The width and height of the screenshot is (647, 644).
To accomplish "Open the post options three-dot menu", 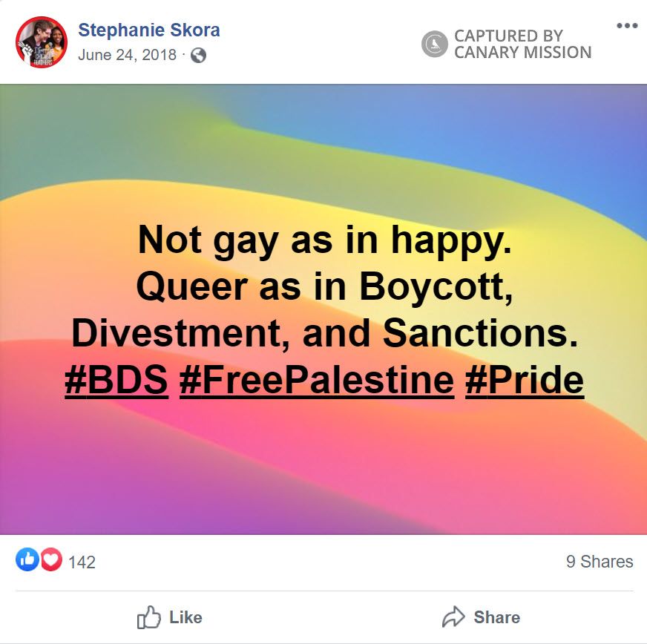I will point(627,26).
